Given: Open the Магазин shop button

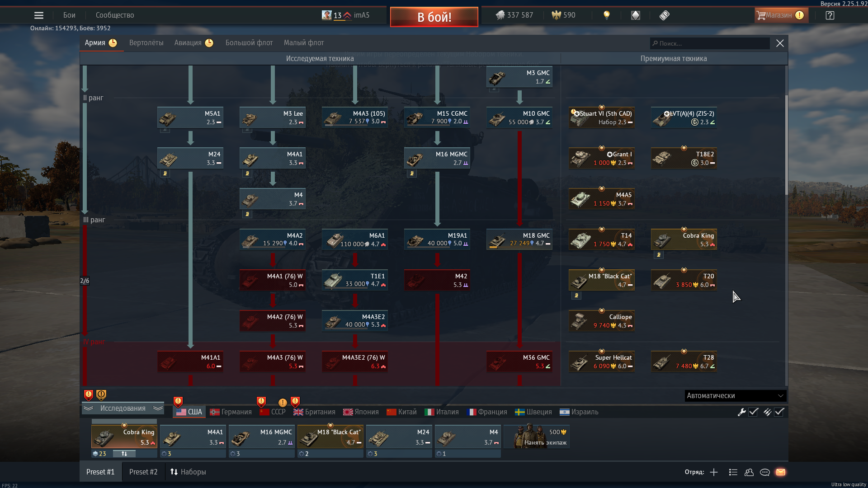Looking at the screenshot, I should coord(781,15).
